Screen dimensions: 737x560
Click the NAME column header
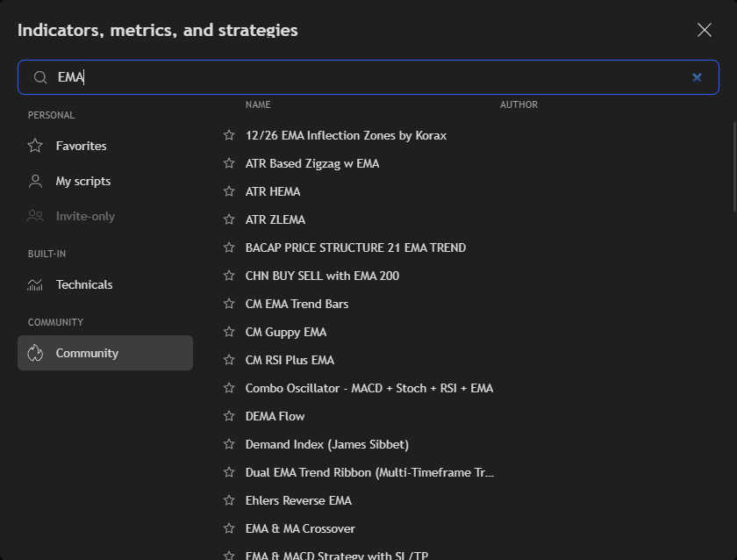point(258,104)
